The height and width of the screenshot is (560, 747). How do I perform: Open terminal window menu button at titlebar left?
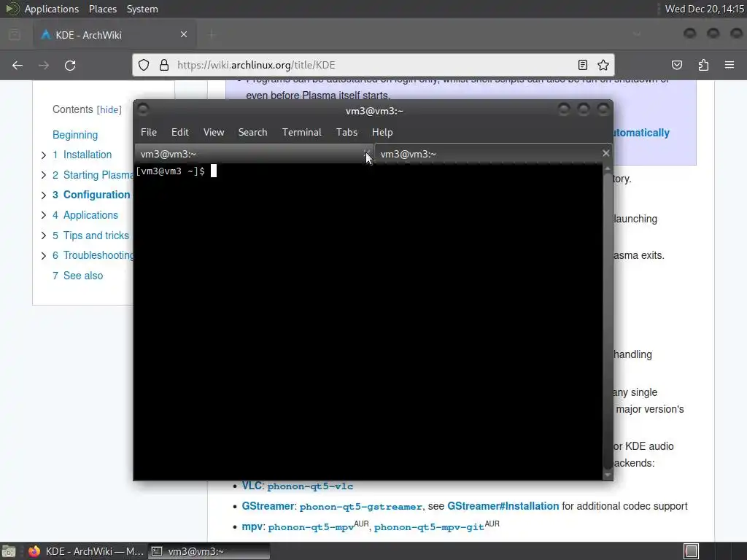click(x=143, y=110)
